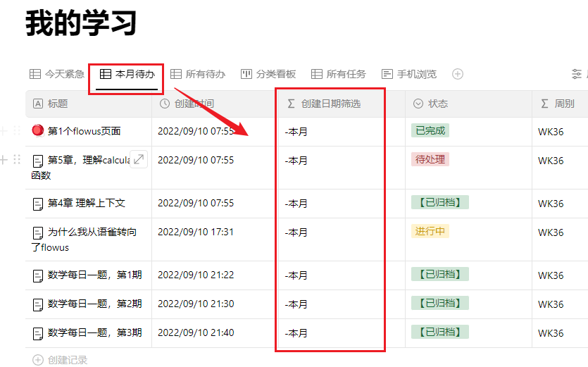The image size is (588, 367).
Task: Add row via plus beside 第5章 row
Action: [x=4, y=160]
